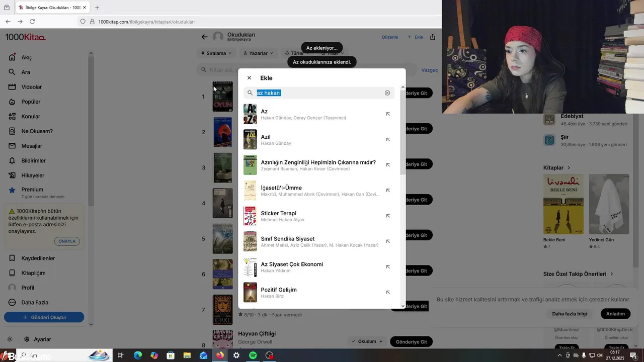
Task: Click the Kaydedilenler bookmark icon
Action: 12,258
